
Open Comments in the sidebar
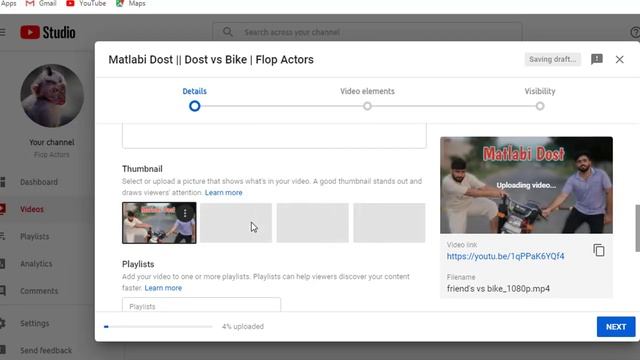pyautogui.click(x=39, y=291)
